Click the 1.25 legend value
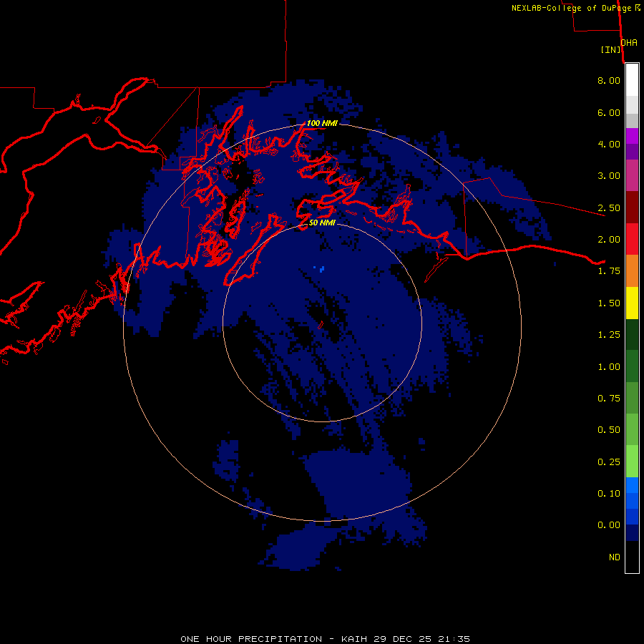The height and width of the screenshot is (644, 644). [609, 335]
